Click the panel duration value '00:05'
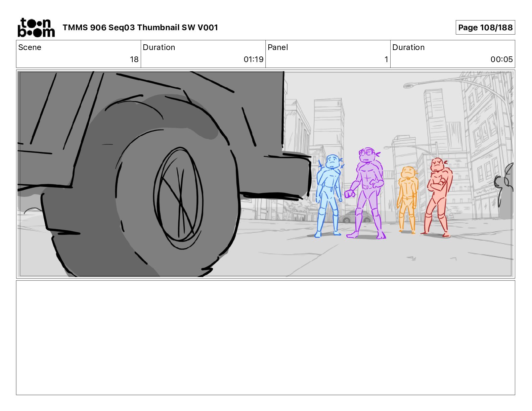Screen dimensions: 532x411 click(501, 59)
